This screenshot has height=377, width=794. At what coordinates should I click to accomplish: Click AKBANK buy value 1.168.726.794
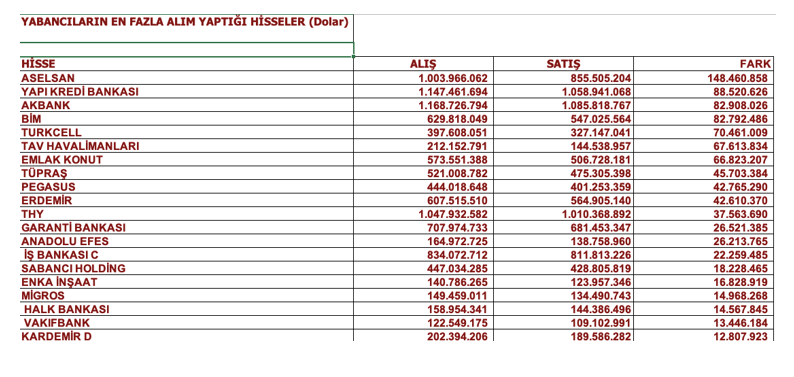point(423,105)
